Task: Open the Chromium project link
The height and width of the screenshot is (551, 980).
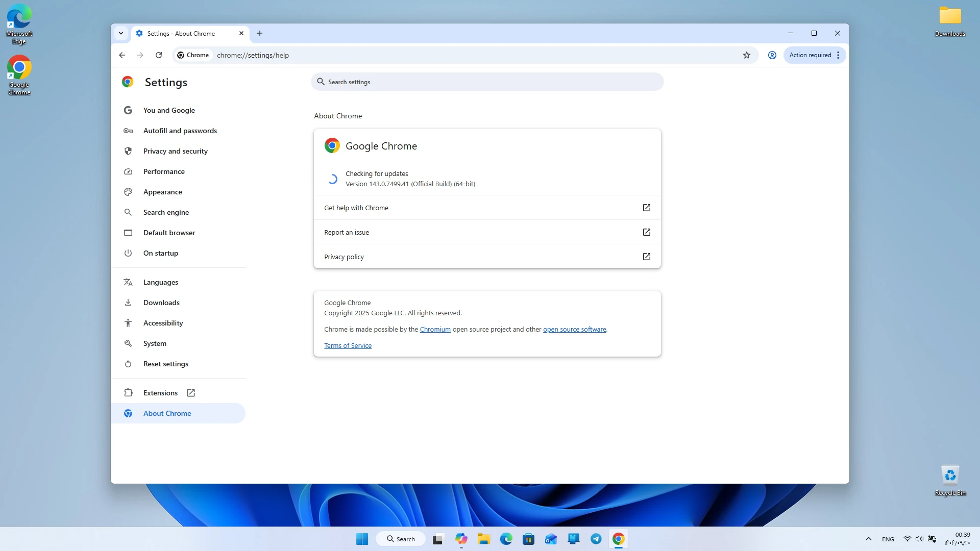Action: tap(435, 330)
